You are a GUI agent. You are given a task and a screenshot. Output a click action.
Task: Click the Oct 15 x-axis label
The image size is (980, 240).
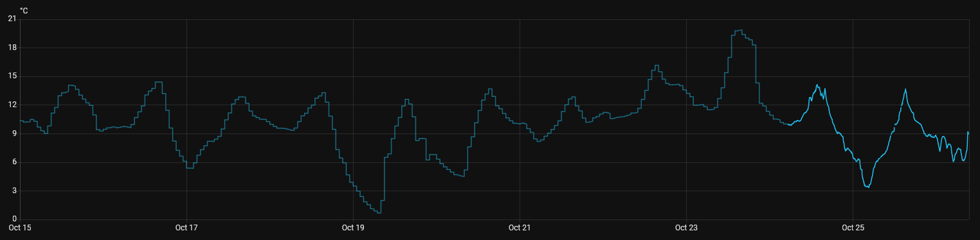pos(20,228)
